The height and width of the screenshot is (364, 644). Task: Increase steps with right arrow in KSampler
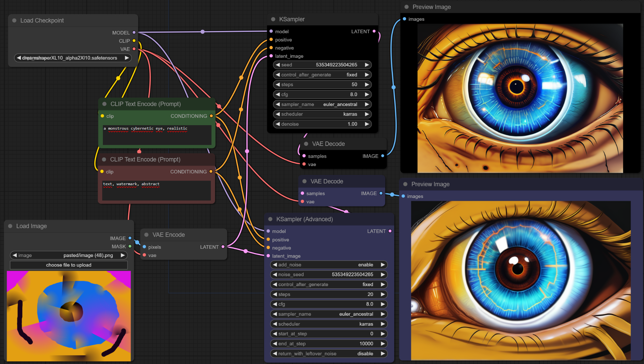point(367,85)
